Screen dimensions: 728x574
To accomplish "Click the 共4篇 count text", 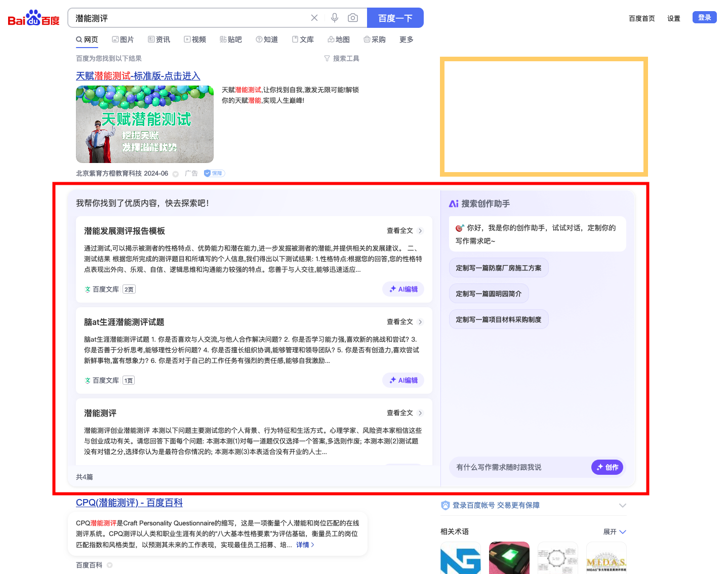I will coord(85,477).
